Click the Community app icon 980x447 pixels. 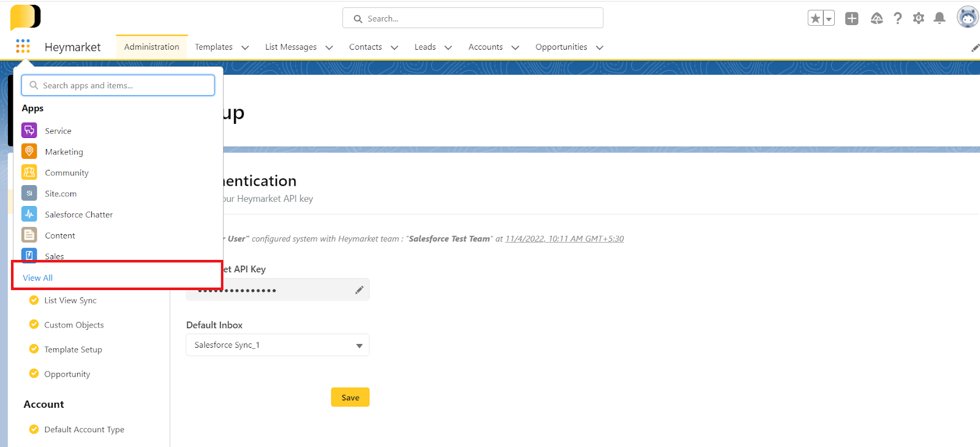[29, 172]
